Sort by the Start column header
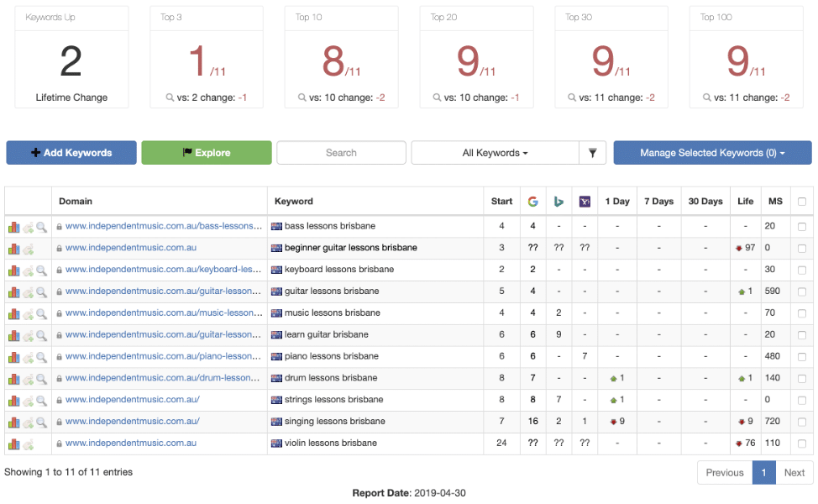Viewport: 818px width, 504px height. point(501,202)
